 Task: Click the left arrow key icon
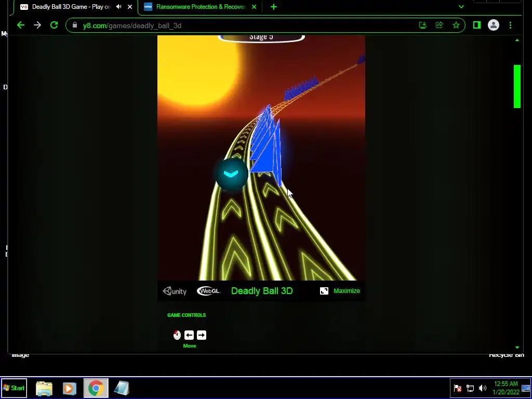pos(189,335)
